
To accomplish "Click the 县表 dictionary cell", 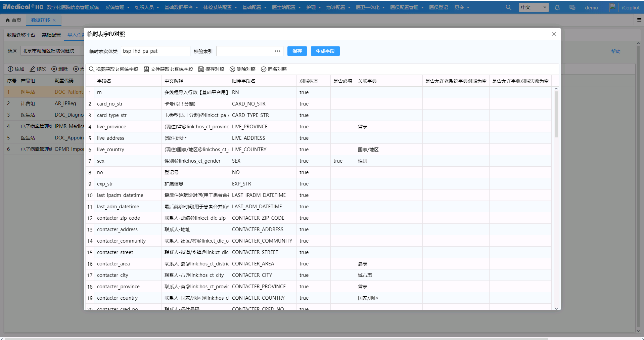I will coord(388,264).
